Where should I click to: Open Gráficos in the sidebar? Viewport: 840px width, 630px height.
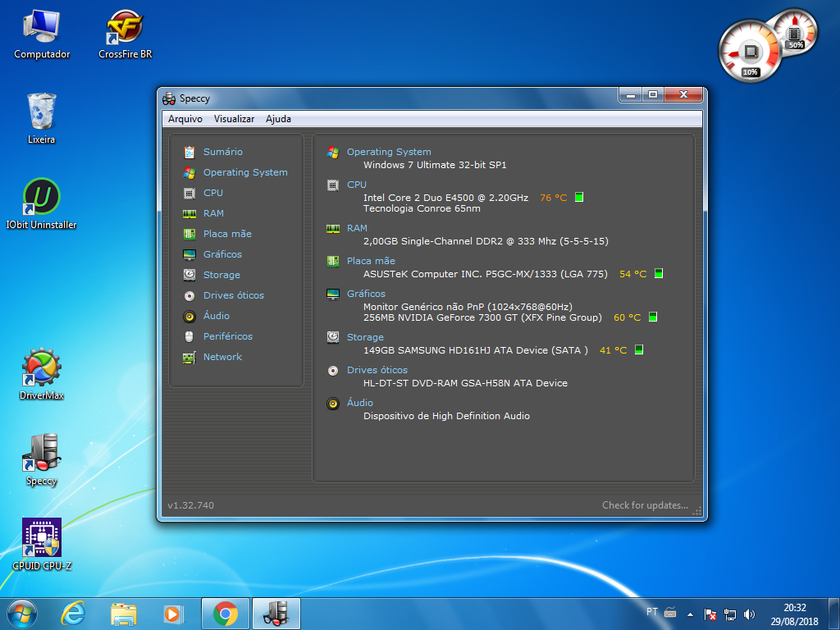[x=222, y=254]
